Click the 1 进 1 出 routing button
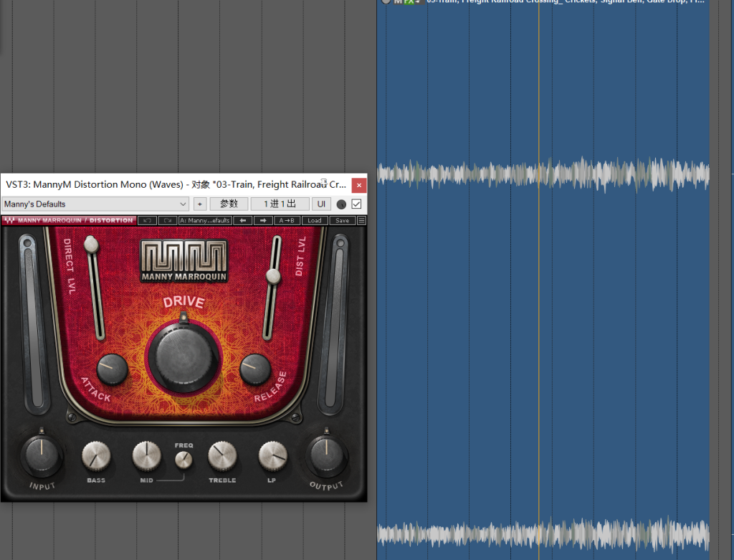Viewport: 734px width, 560px height. pos(280,204)
